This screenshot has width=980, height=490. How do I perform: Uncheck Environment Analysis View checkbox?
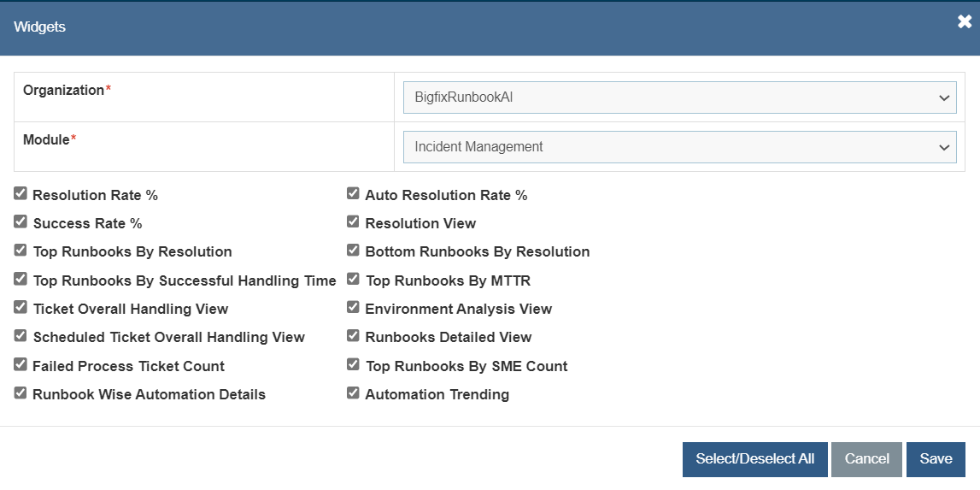[x=353, y=308]
